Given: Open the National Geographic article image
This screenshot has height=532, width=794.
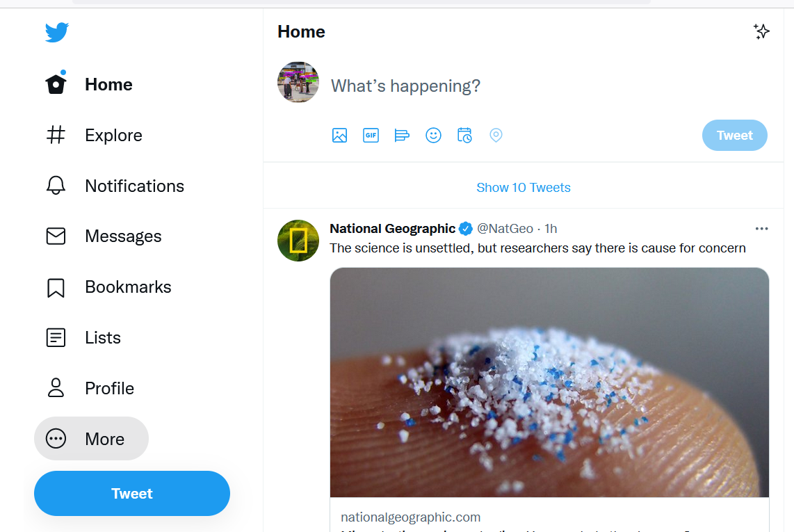Looking at the screenshot, I should 549,382.
